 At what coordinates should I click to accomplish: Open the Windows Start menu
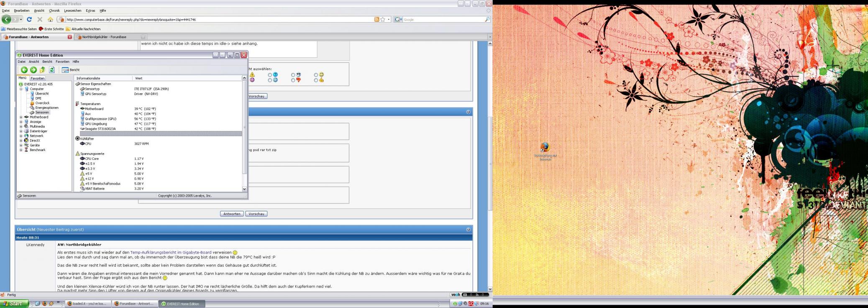[14, 303]
